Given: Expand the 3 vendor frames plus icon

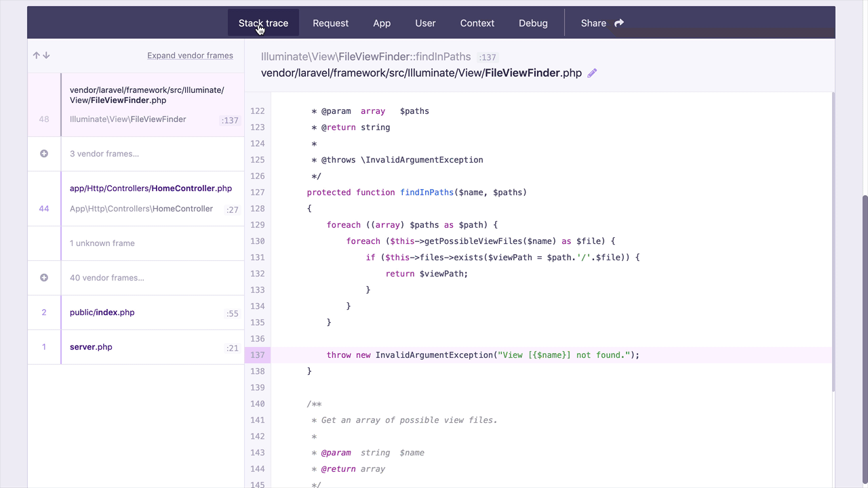Looking at the screenshot, I should click(44, 154).
